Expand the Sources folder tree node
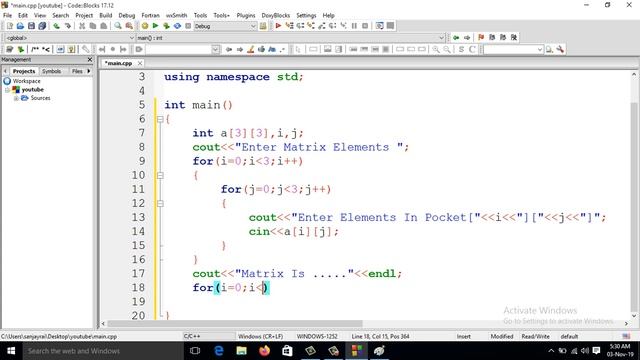The width and height of the screenshot is (640, 360). (16, 98)
